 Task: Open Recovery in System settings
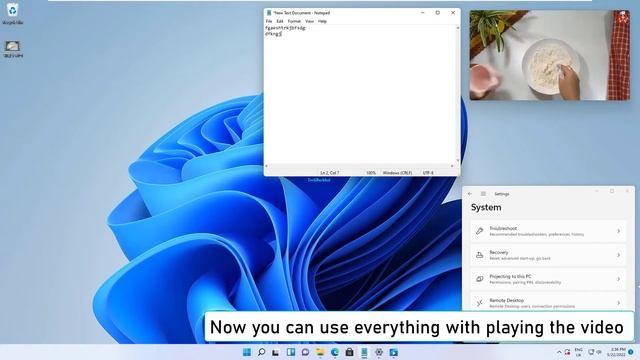(548, 255)
